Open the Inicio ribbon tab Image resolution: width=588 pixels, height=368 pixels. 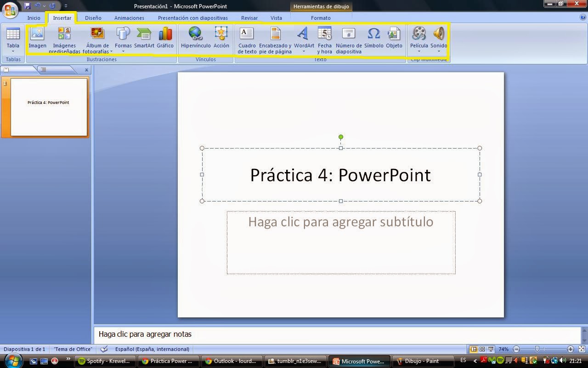34,18
